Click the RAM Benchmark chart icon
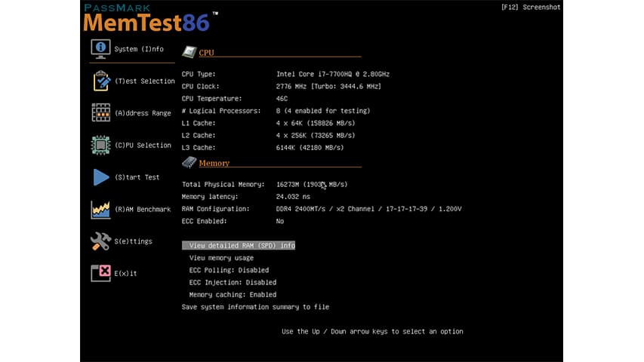This screenshot has width=644, height=362. click(100, 210)
